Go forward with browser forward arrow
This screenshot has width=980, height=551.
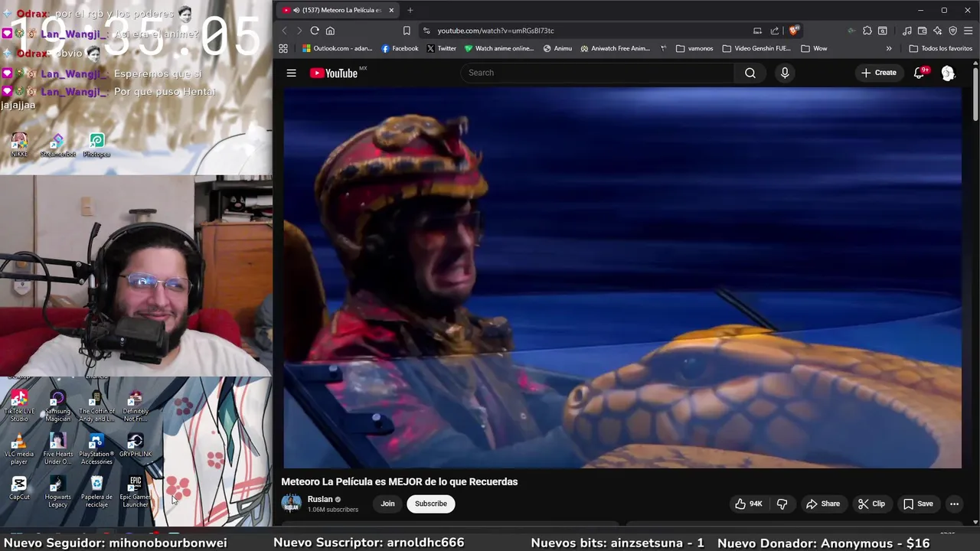[x=299, y=31]
